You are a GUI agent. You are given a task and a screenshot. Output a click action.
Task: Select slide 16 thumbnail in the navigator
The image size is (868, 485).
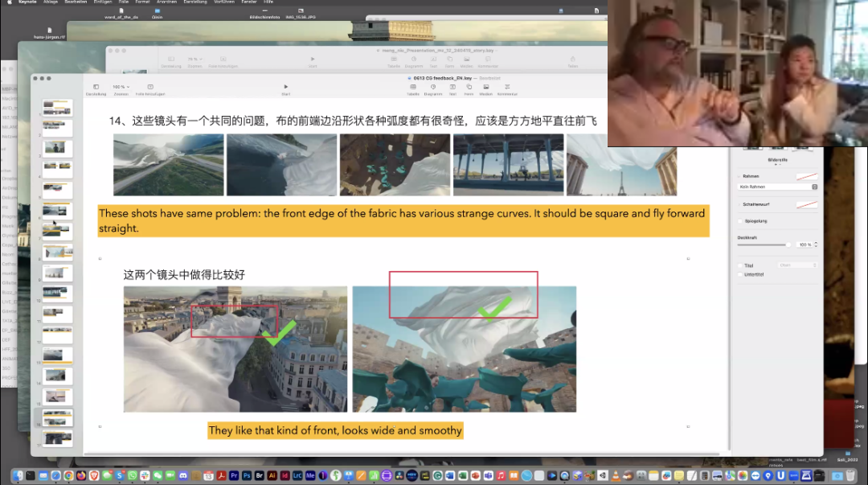coord(58,417)
